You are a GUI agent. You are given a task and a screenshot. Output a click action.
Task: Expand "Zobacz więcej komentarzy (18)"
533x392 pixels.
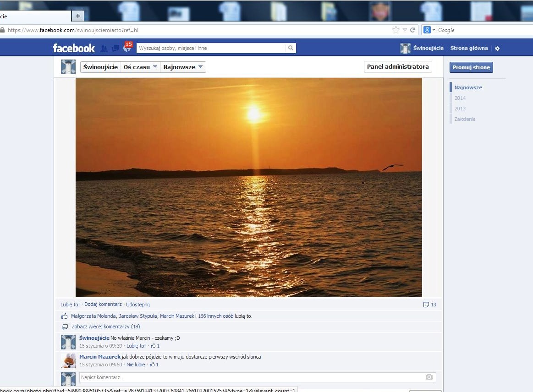(x=105, y=327)
